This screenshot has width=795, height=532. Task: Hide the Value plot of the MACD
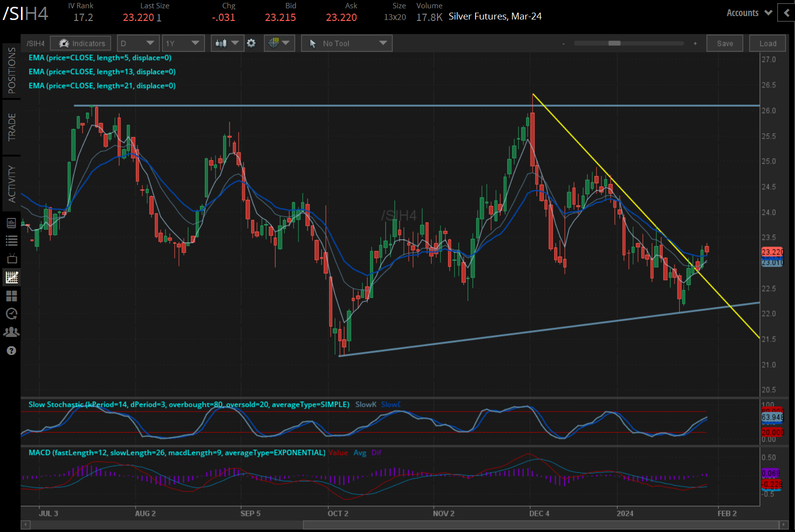point(338,453)
